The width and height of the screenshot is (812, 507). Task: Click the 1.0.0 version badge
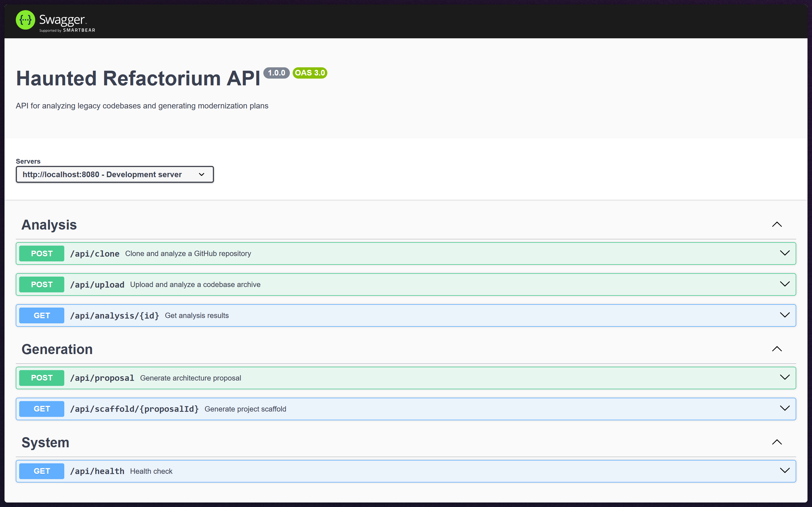[276, 73]
